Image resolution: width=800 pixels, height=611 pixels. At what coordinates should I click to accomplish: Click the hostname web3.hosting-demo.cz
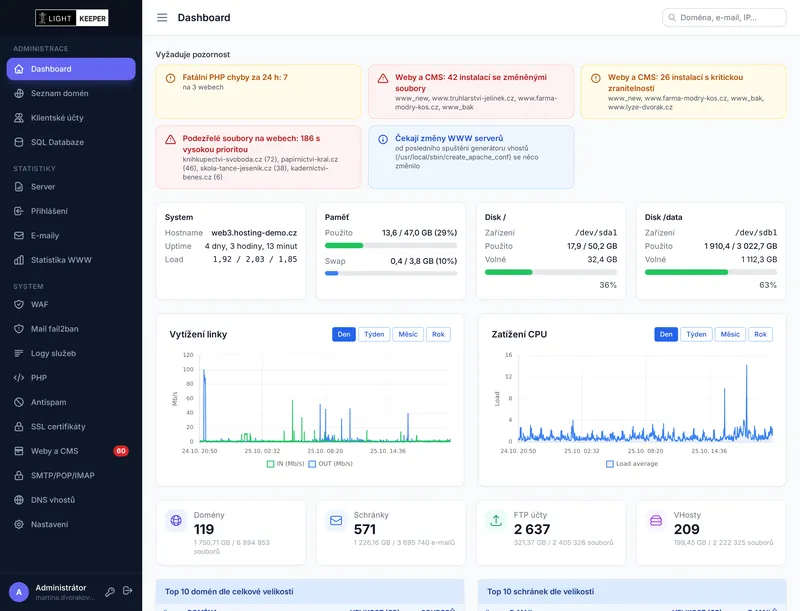[x=254, y=233]
